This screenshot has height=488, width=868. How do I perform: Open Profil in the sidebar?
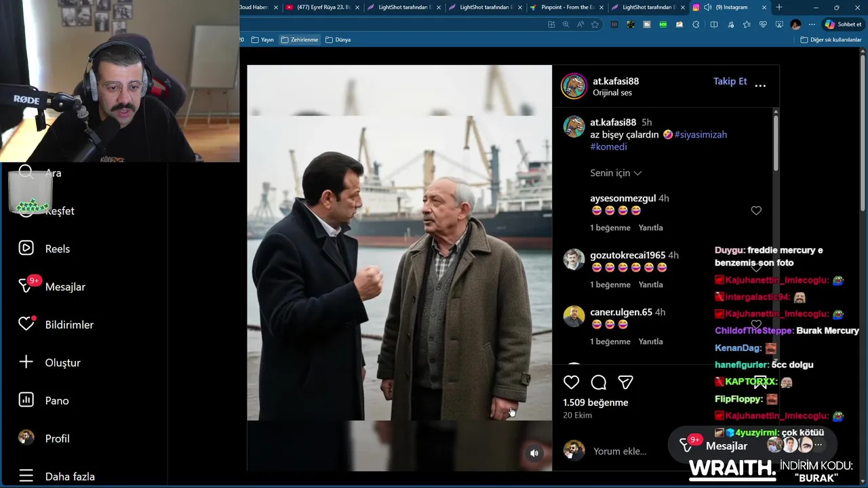tap(45, 438)
